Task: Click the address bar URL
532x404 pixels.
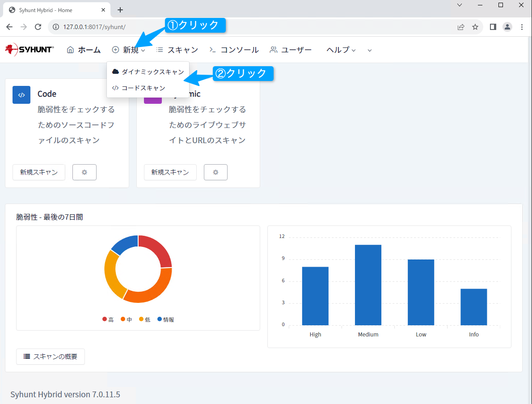Action: (94, 27)
